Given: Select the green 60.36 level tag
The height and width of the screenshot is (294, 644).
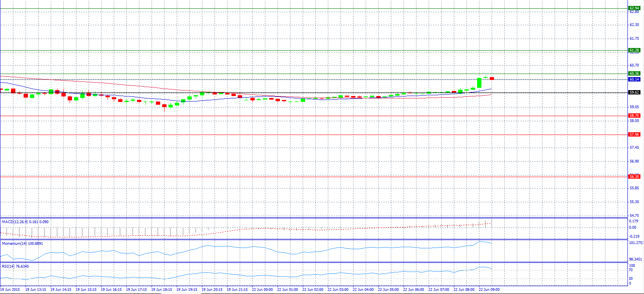Looking at the screenshot, I should [x=634, y=74].
